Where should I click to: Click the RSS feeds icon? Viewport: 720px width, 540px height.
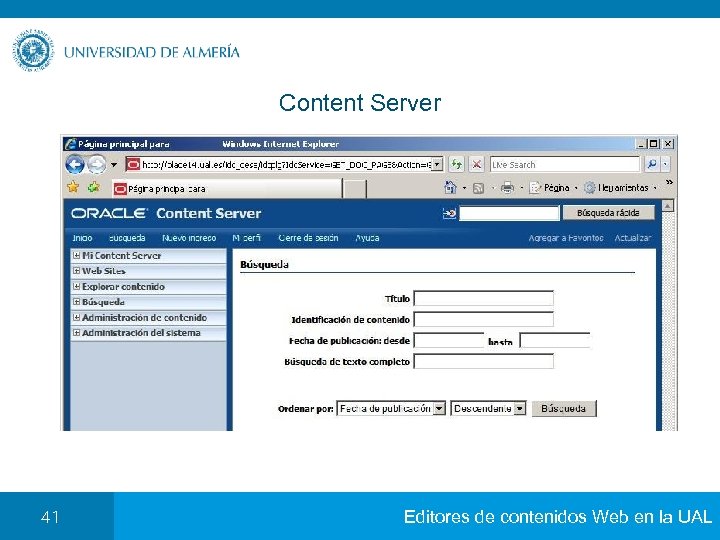pyautogui.click(x=478, y=188)
